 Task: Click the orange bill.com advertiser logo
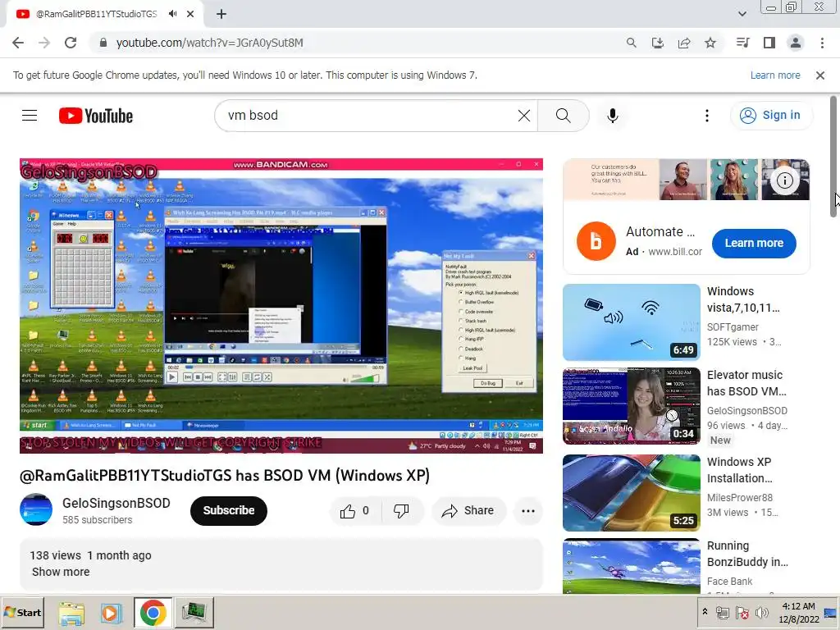(596, 241)
